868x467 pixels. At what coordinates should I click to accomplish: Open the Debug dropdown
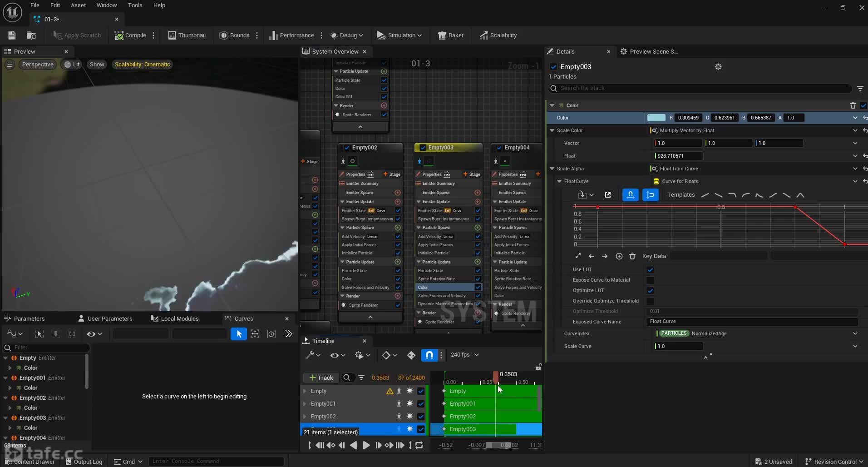click(346, 35)
